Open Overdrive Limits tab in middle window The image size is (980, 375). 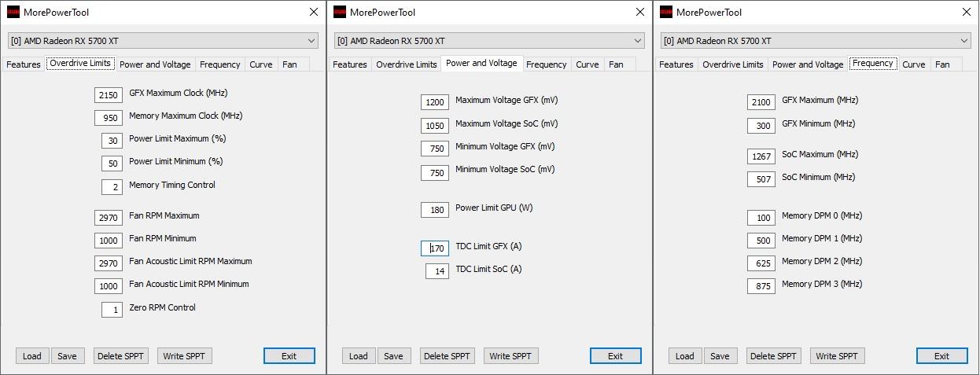(x=407, y=64)
